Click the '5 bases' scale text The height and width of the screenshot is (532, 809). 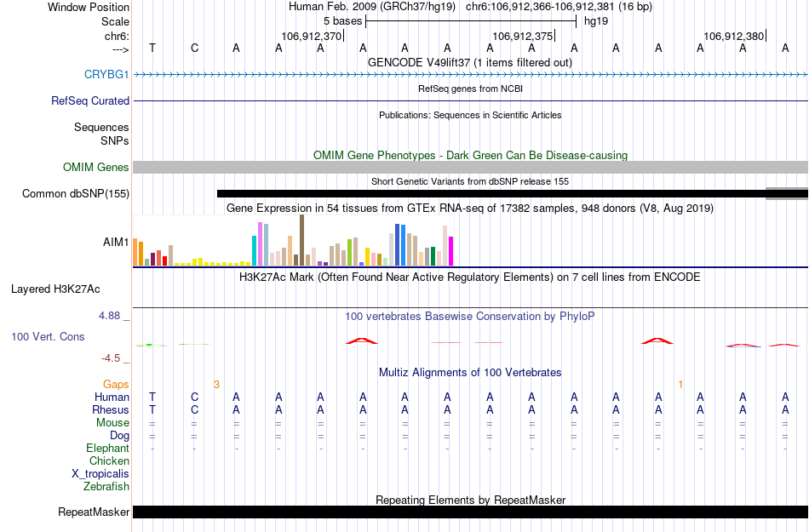point(342,21)
